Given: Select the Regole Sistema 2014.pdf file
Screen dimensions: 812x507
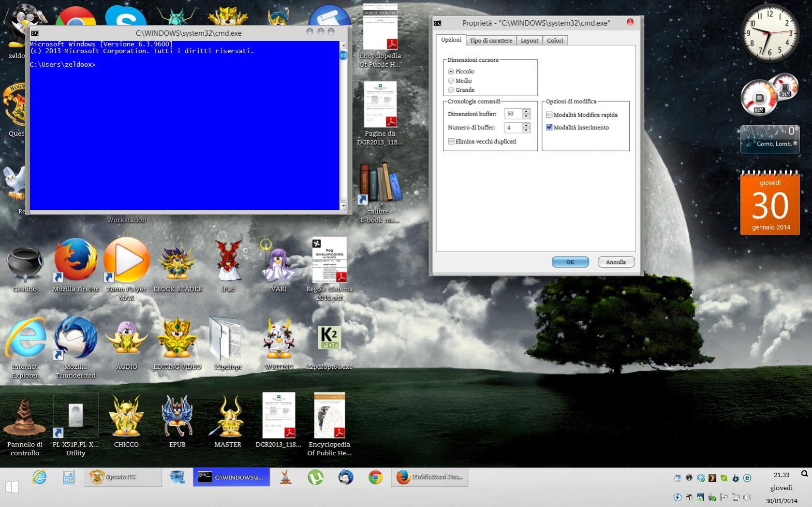Looking at the screenshot, I should pyautogui.click(x=329, y=269).
